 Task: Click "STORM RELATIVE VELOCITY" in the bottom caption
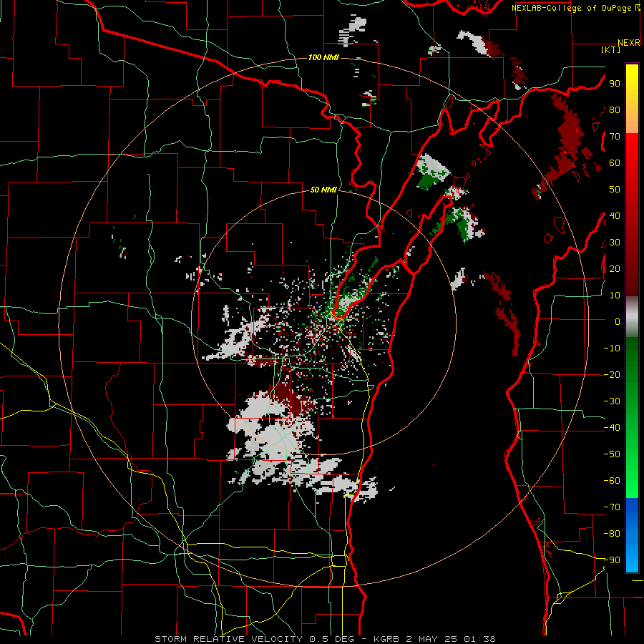[228, 639]
